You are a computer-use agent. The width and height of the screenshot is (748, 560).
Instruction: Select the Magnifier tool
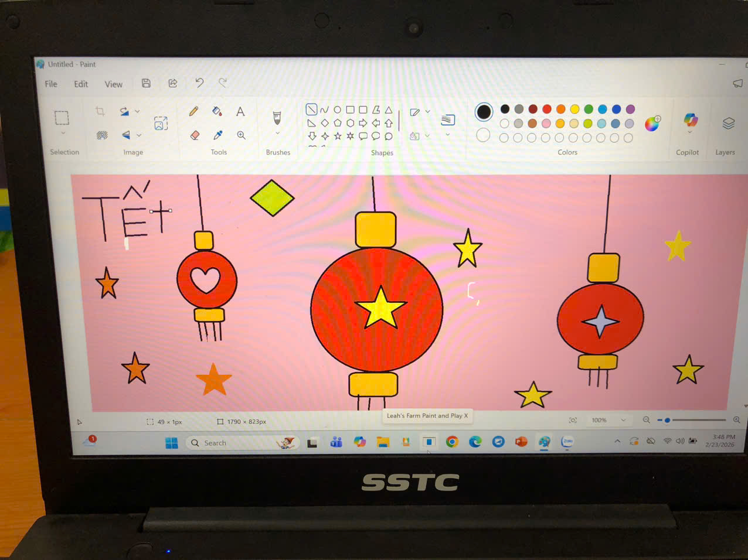pos(241,135)
